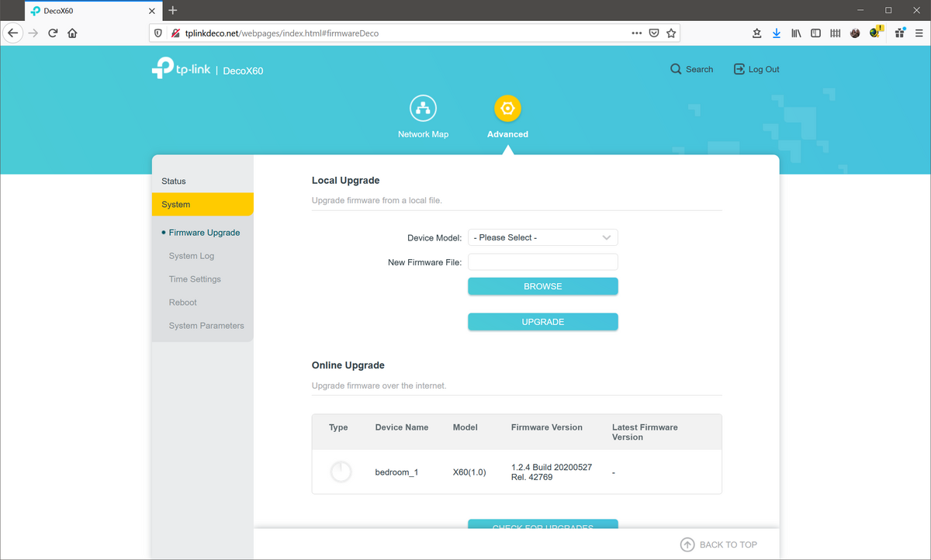Screen dimensions: 931x560
Task: Open the What's New gift icon
Action: point(900,33)
